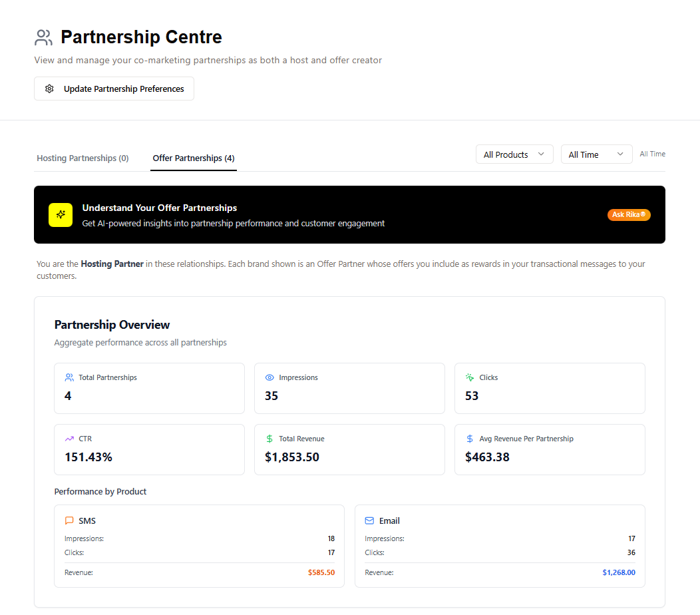Image resolution: width=700 pixels, height=615 pixels.
Task: Click the CTR trending arrow icon
Action: coord(69,439)
